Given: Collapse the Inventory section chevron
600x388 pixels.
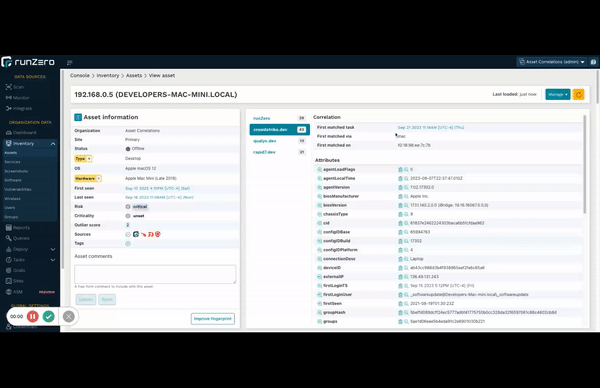Looking at the screenshot, I should [52, 143].
